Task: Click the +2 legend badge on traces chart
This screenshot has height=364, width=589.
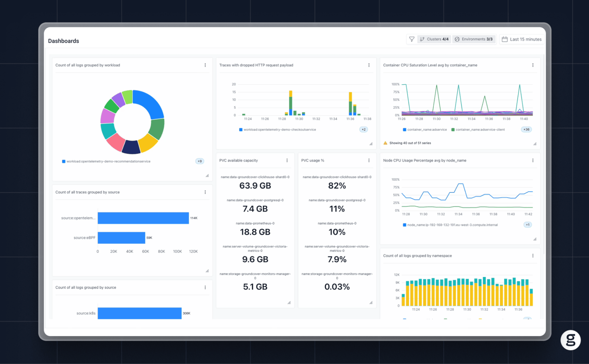Action: pyautogui.click(x=364, y=129)
